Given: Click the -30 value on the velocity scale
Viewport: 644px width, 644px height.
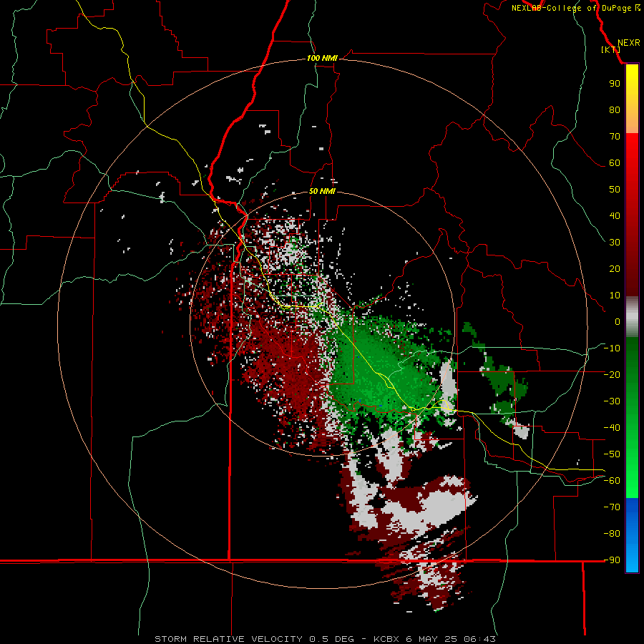Looking at the screenshot, I should click(x=612, y=401).
